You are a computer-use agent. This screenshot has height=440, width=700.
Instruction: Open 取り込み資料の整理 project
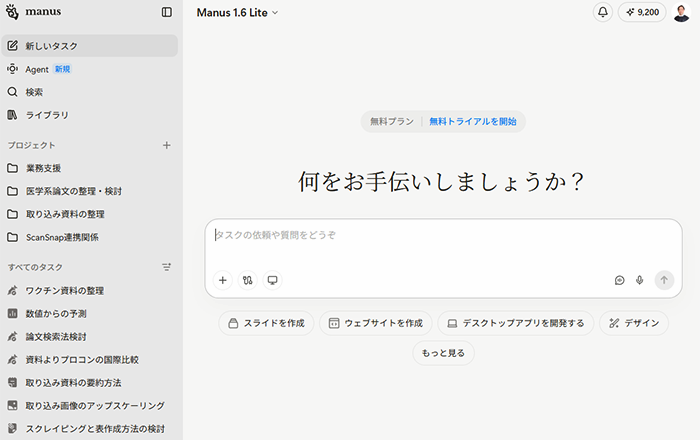pyautogui.click(x=90, y=214)
